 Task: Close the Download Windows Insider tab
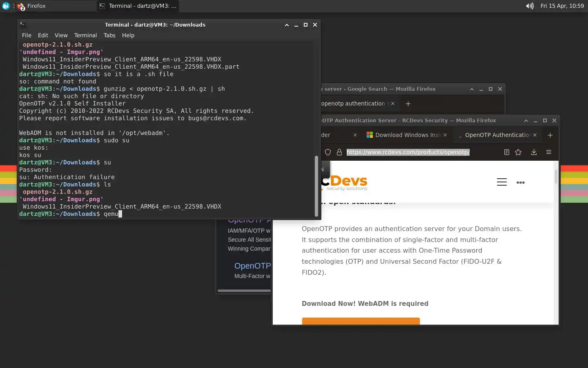tap(445, 135)
